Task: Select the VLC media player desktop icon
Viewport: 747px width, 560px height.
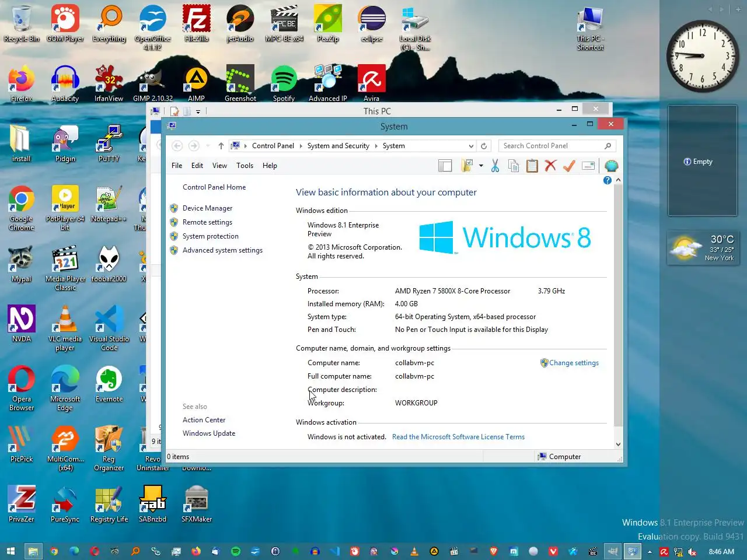Action: coord(65,328)
